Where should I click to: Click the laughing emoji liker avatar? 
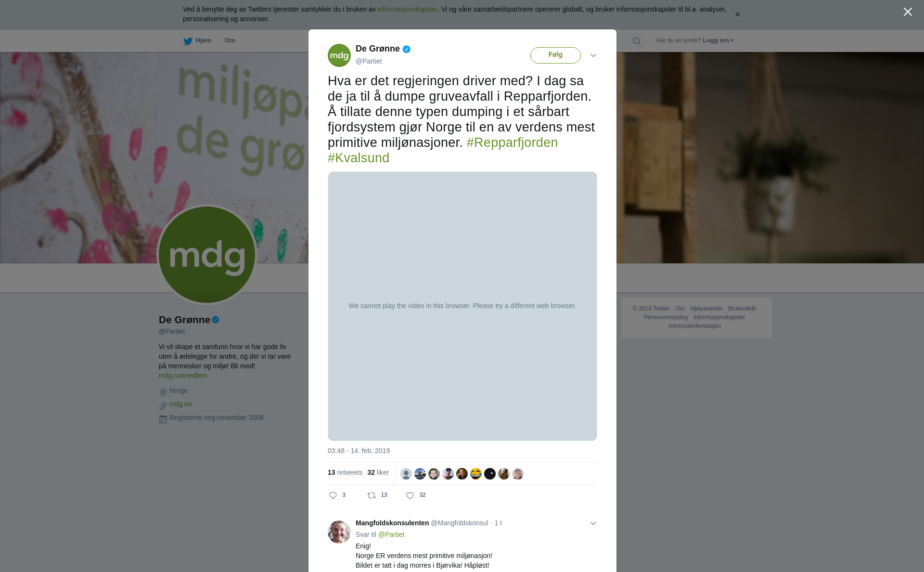coord(476,474)
